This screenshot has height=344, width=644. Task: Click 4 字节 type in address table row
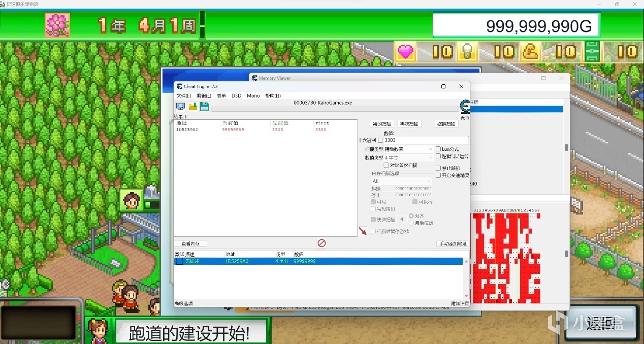282,261
